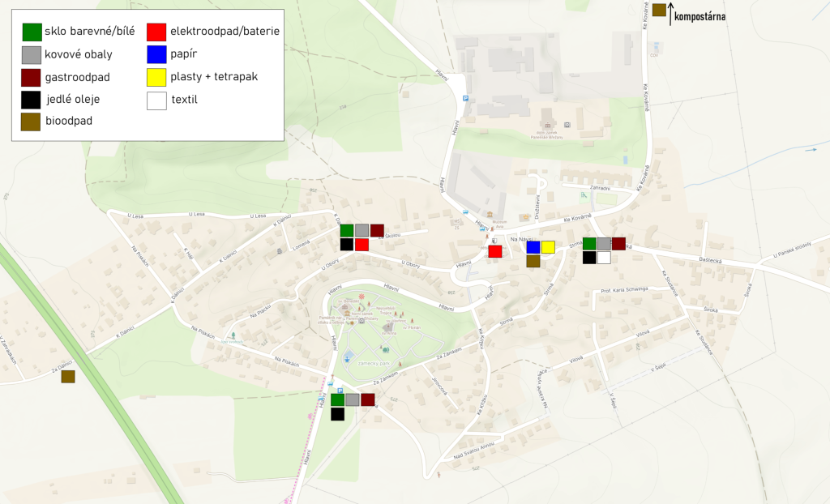Select the lone black marker near Za Zámkem parking
Image resolution: width=830 pixels, height=504 pixels.
pos(338,414)
